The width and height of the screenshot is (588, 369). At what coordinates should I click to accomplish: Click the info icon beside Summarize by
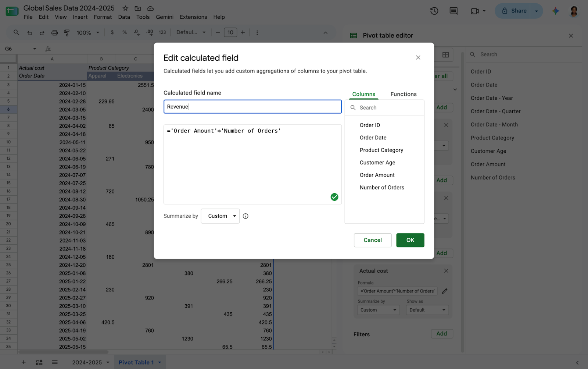[245, 216]
